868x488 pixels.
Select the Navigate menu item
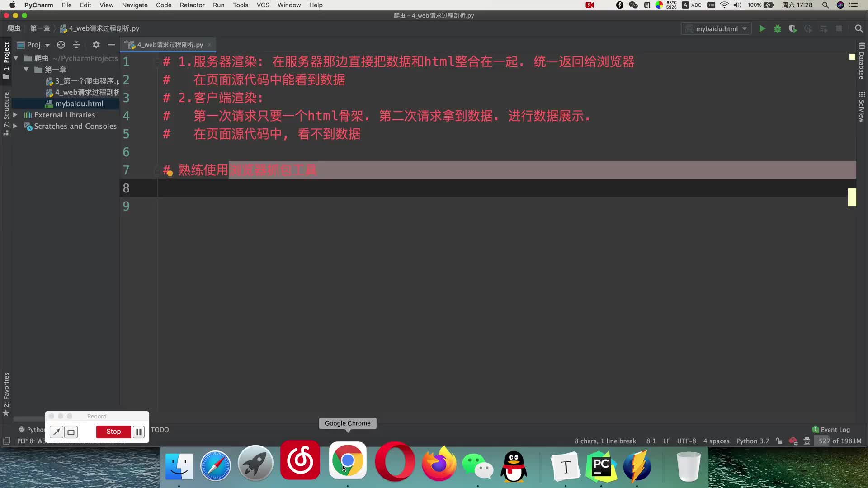click(134, 5)
